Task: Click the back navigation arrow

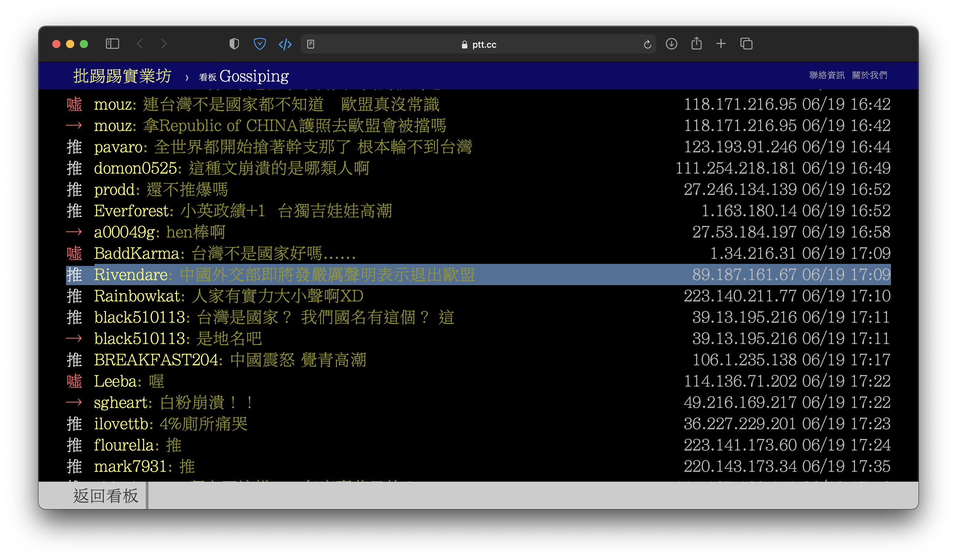Action: pyautogui.click(x=140, y=44)
